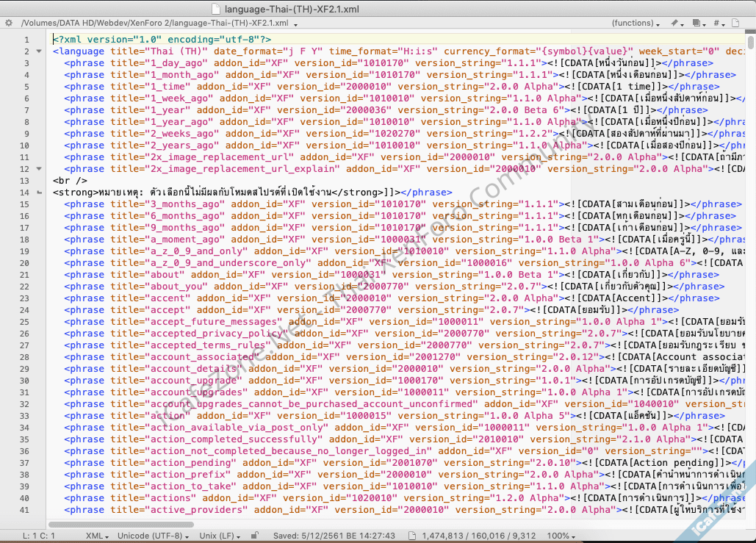Image resolution: width=756 pixels, height=543 pixels.
Task: Open the XML language dropdown
Action: pos(97,536)
